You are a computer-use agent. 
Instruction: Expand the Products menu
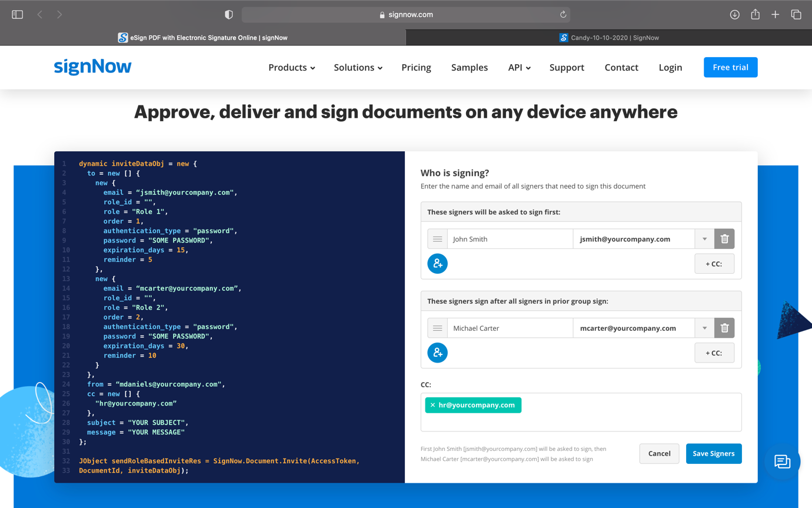[292, 68]
